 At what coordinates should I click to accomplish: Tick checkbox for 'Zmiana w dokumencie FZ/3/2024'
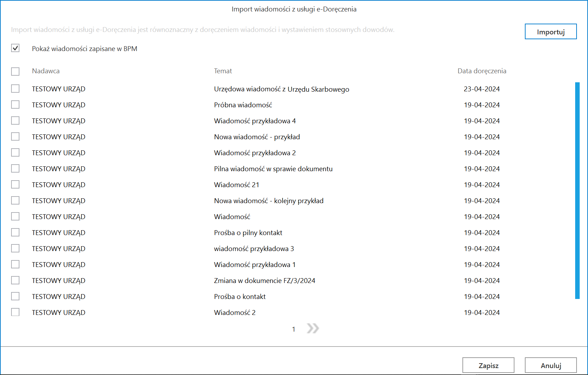(x=15, y=281)
